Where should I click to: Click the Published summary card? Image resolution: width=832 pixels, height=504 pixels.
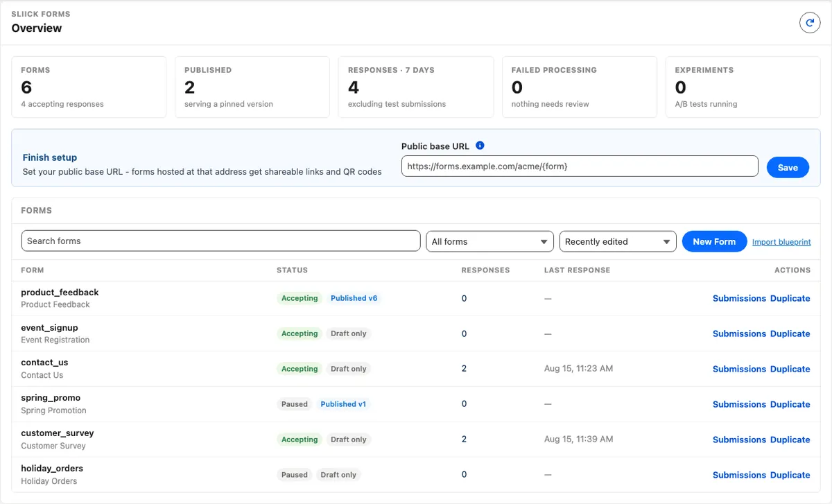[252, 87]
